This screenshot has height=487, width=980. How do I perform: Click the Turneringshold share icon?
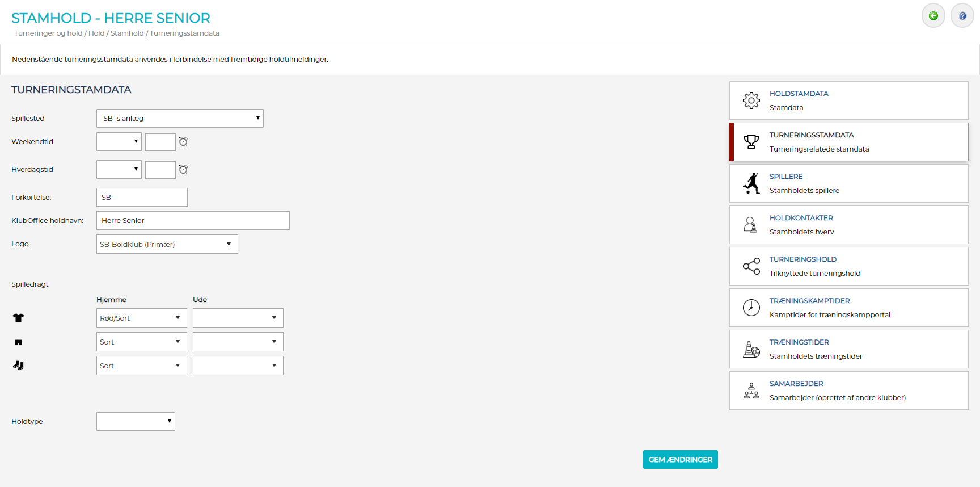click(x=751, y=266)
